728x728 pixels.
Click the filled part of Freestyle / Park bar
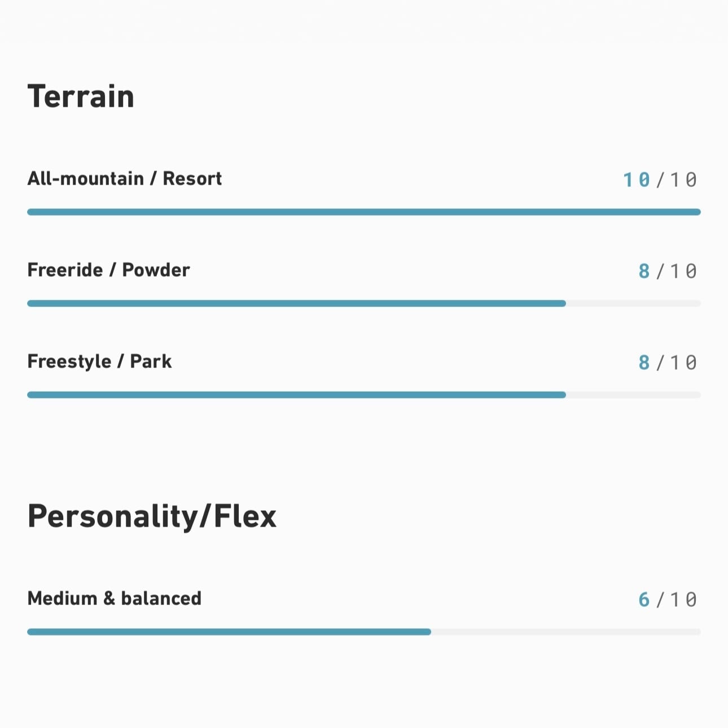click(296, 395)
